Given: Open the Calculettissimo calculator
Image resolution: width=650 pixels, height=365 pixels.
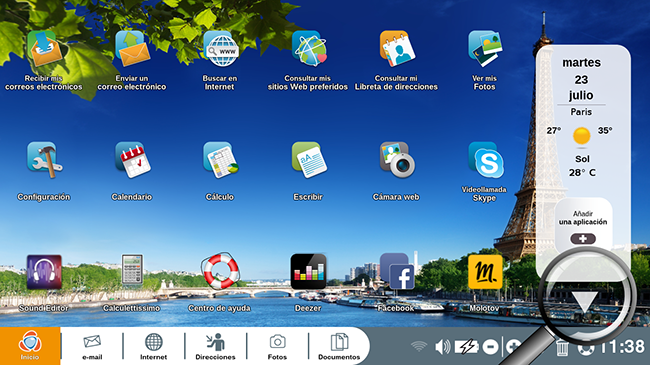Looking at the screenshot, I should point(132,270).
